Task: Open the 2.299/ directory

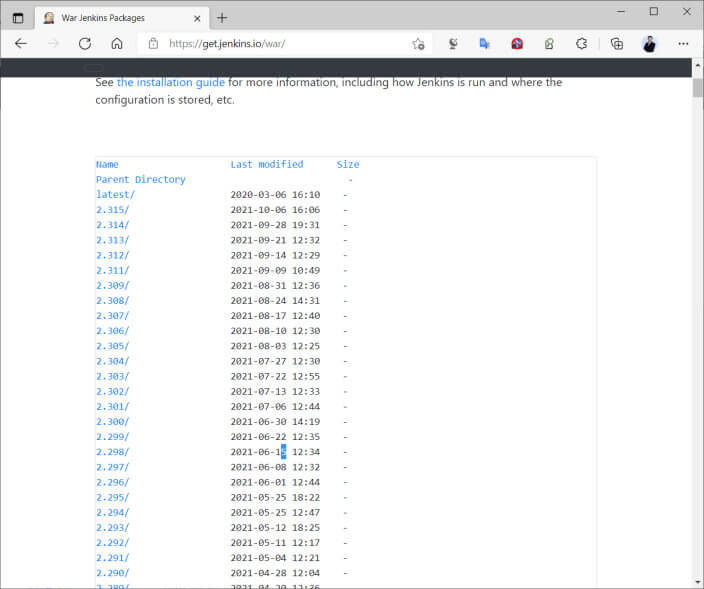Action: pos(112,437)
